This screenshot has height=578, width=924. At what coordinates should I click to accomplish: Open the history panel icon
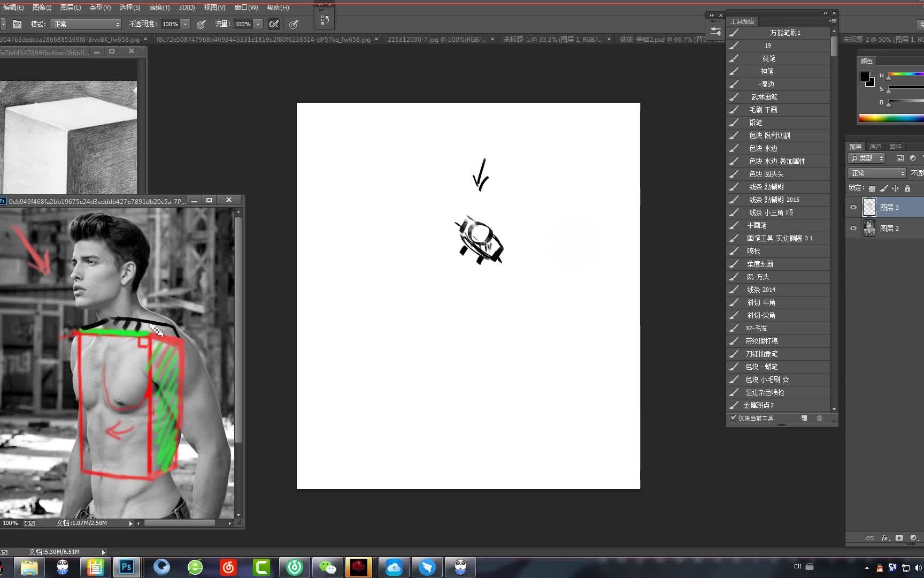coord(325,20)
